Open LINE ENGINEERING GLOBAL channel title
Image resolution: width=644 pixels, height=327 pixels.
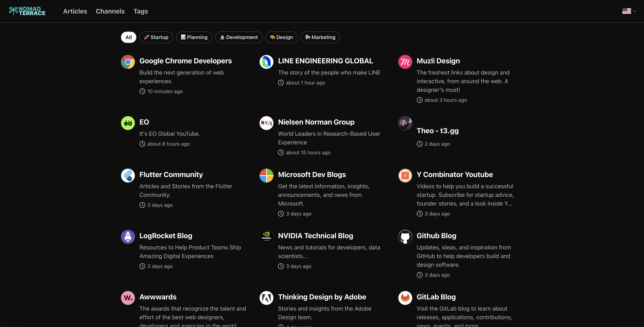[325, 61]
